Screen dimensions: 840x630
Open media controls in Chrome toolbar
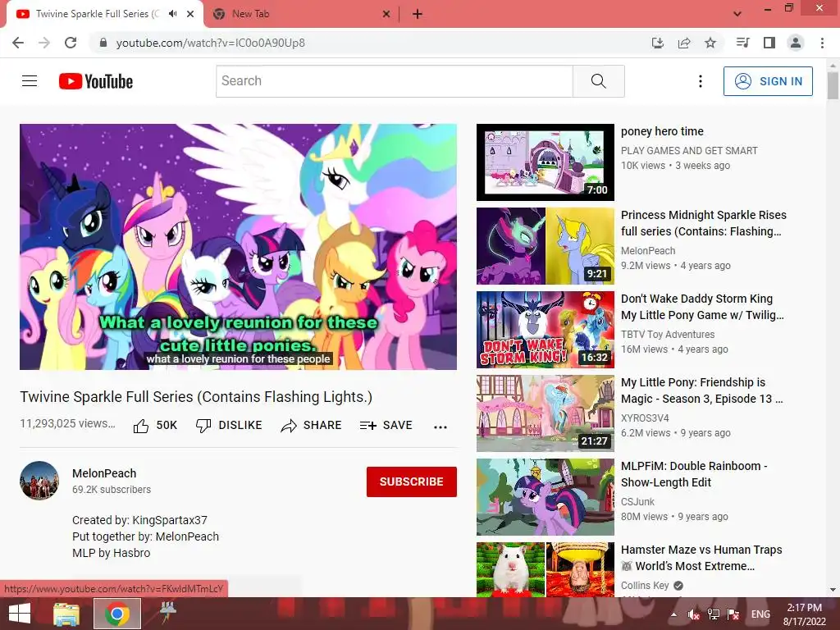click(742, 43)
